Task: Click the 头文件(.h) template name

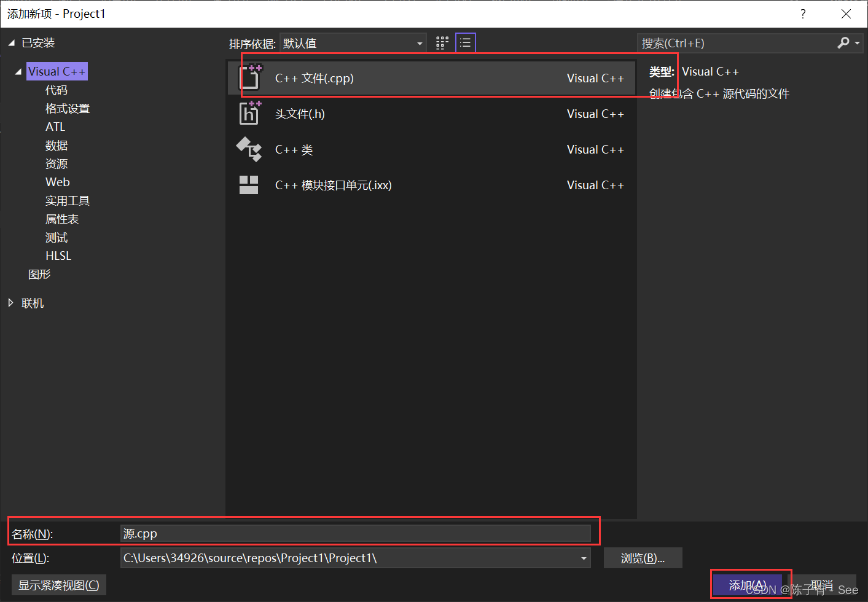Action: (300, 114)
